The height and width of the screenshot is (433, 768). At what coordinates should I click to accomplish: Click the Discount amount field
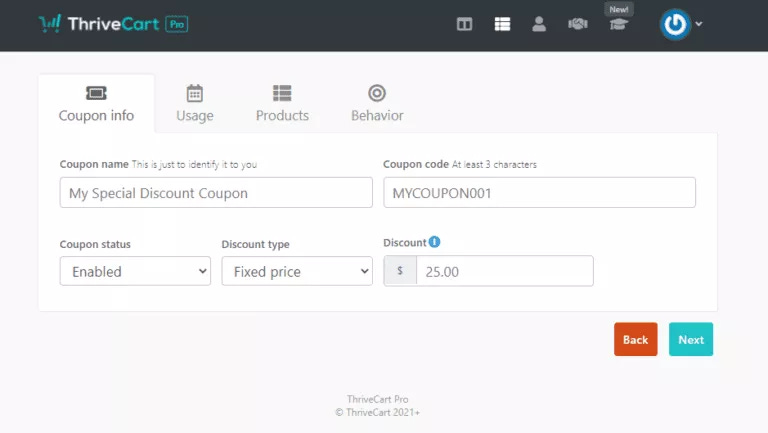[504, 271]
